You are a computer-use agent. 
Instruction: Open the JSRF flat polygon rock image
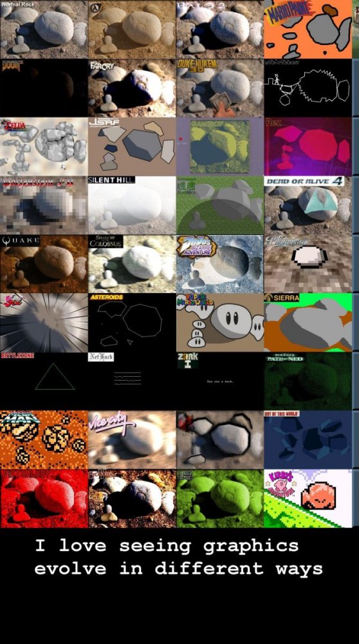click(132, 147)
